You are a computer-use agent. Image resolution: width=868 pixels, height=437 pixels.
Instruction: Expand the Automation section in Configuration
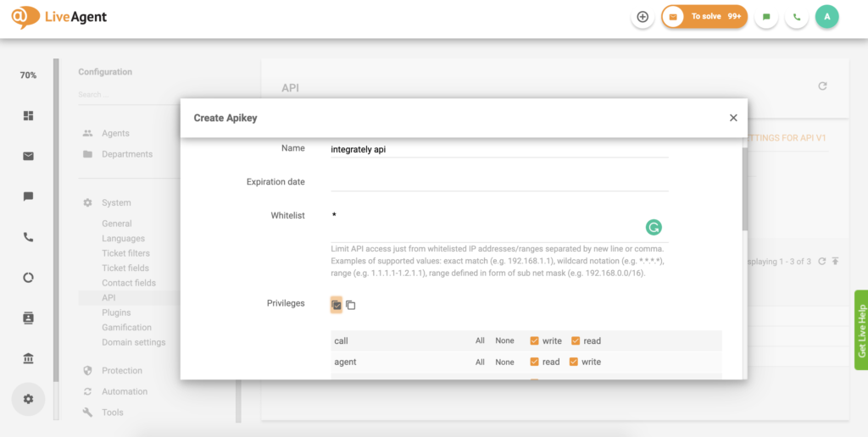125,391
